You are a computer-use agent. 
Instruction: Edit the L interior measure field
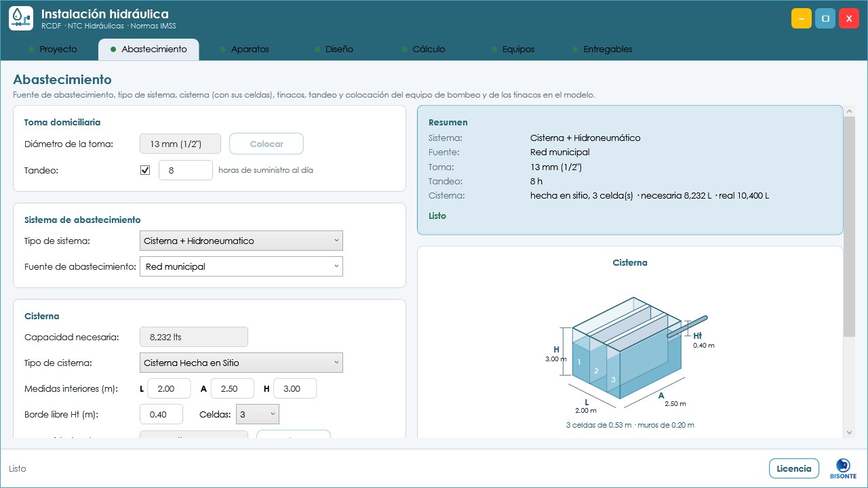169,388
